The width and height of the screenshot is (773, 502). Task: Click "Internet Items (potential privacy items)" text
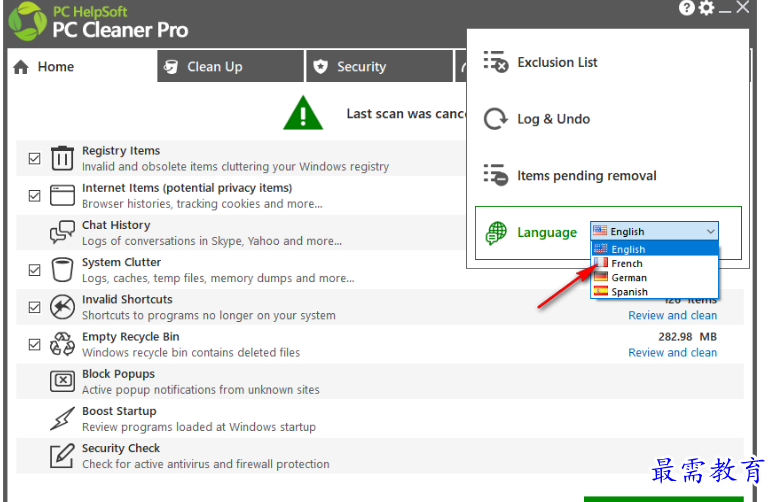coord(187,188)
